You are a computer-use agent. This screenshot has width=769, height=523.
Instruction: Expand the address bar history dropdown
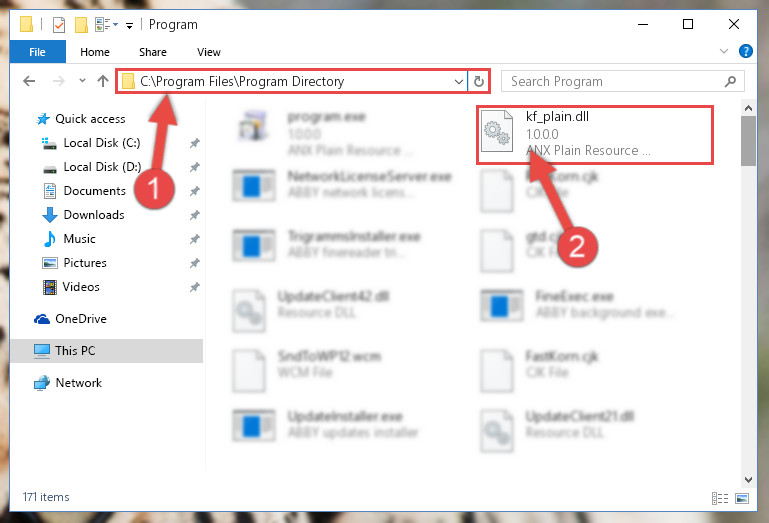[459, 81]
